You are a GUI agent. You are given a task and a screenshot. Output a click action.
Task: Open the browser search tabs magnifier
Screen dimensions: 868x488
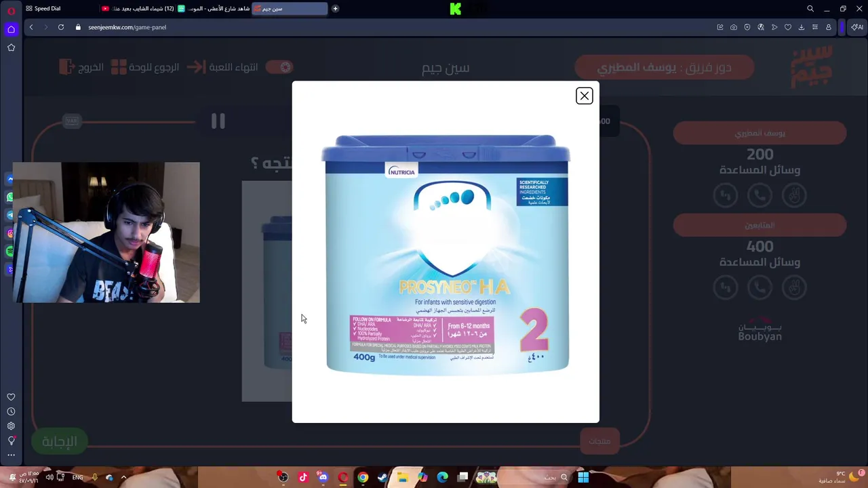coord(810,9)
